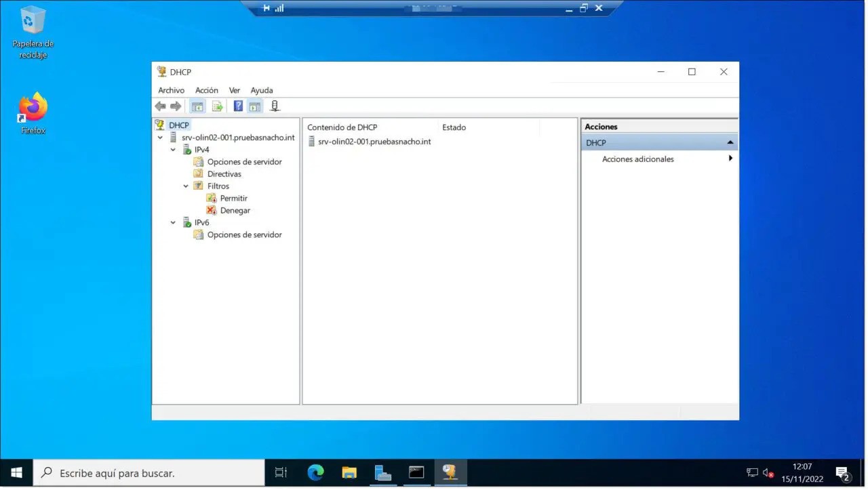The image size is (868, 490).
Task: Expand Acciones adicionales submenu arrow
Action: [730, 159]
